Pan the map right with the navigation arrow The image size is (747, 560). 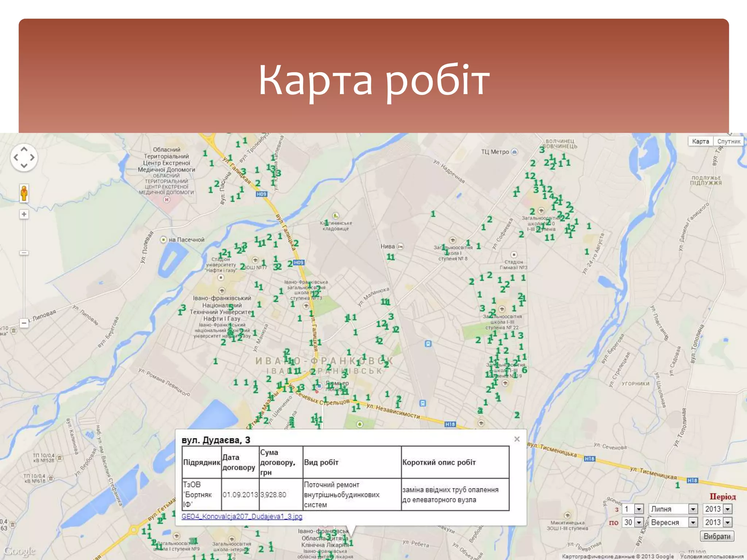[32, 157]
